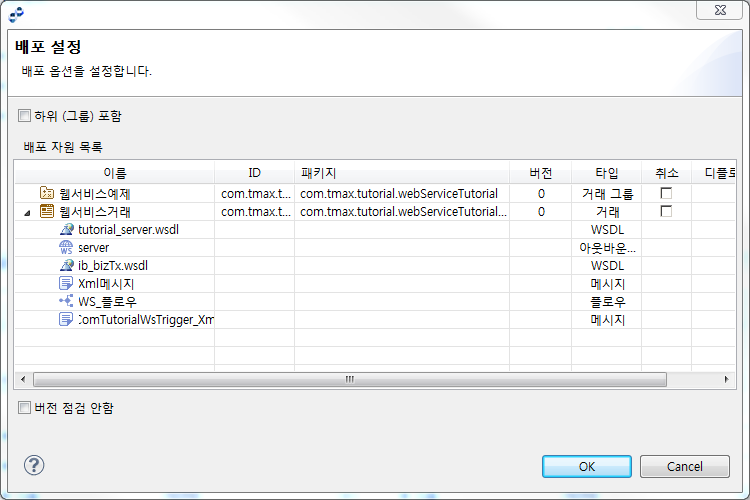The width and height of the screenshot is (750, 500).
Task: Click the horizontal scrollbar thumb
Action: tap(350, 379)
